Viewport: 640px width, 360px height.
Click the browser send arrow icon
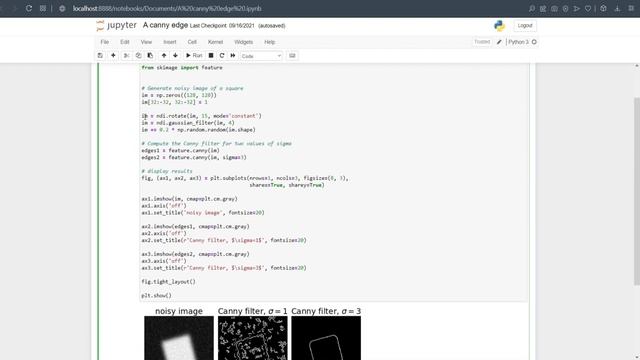[577, 8]
